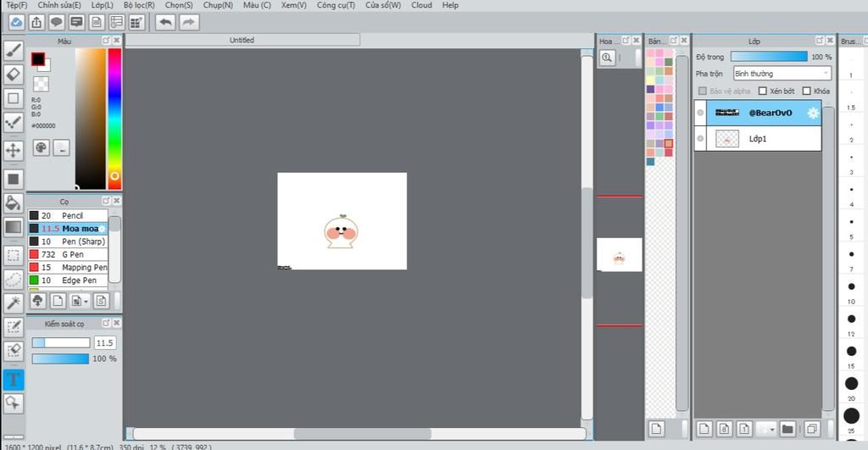Open the Chỉnh sửa(E) menu
The width and height of the screenshot is (868, 450).
pos(58,5)
